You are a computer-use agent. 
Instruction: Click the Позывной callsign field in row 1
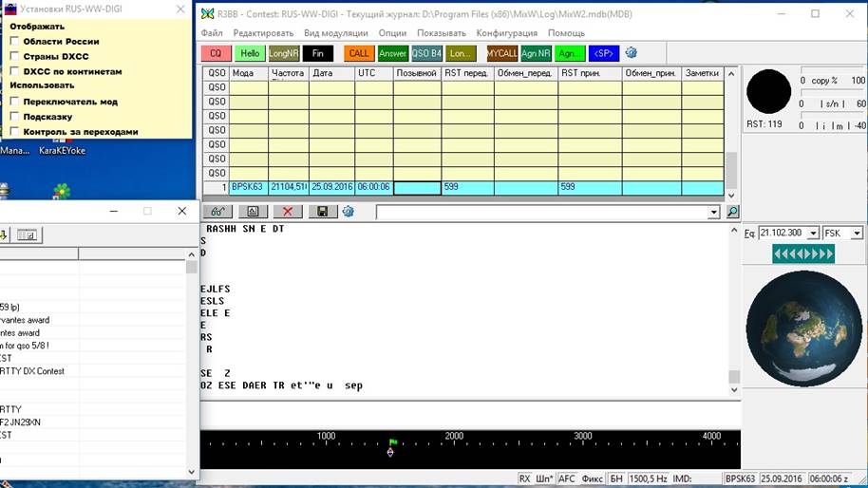coord(417,188)
